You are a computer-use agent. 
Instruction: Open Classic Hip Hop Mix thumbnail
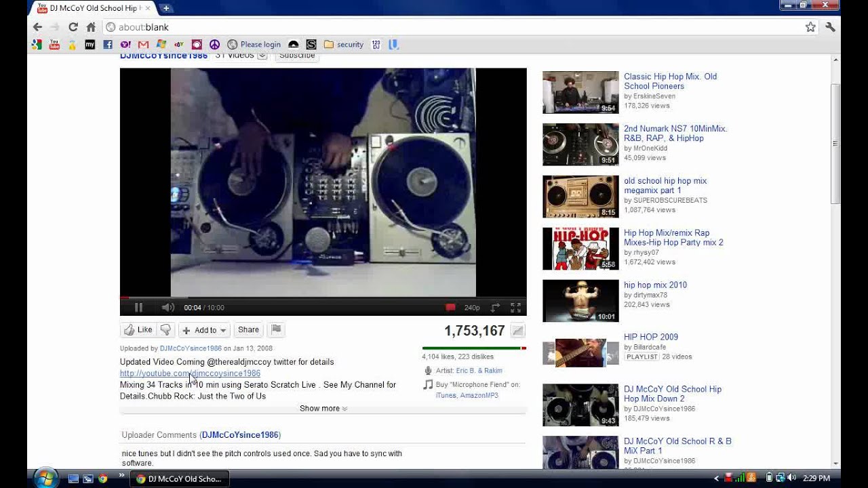(x=580, y=92)
